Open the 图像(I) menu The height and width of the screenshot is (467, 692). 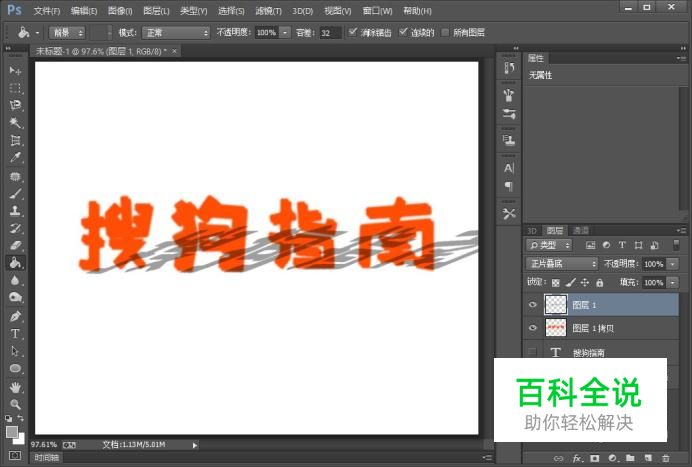pos(120,11)
